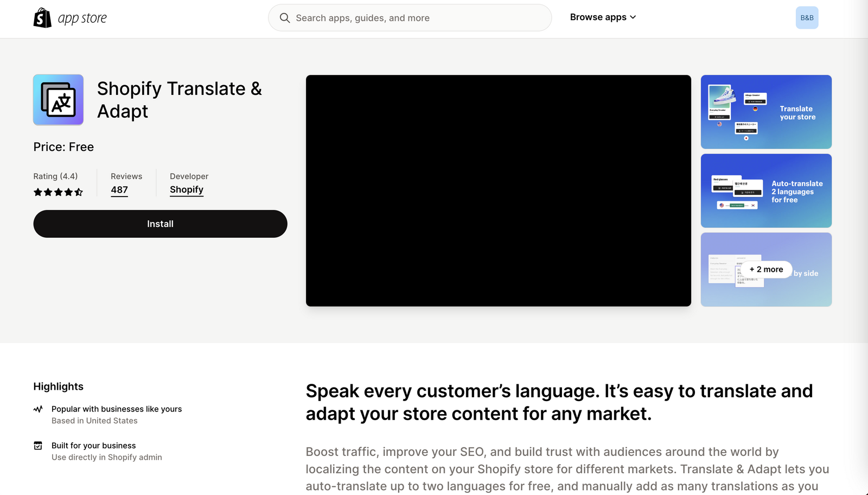The height and width of the screenshot is (495, 868).
Task: Click the chevron next to Browse apps
Action: pos(633,17)
